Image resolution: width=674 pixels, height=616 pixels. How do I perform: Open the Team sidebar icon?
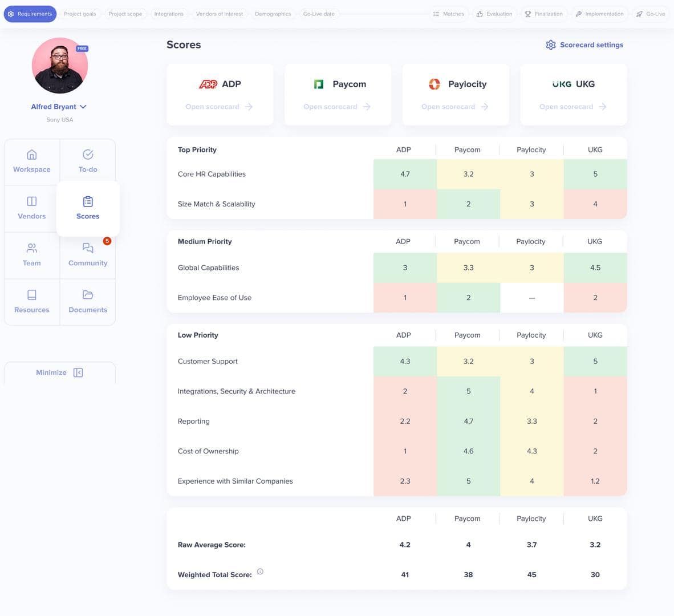tap(31, 248)
